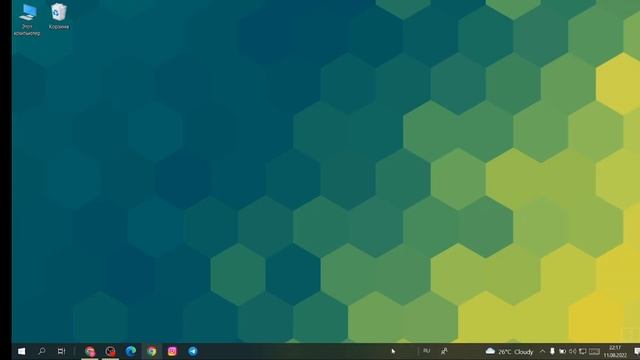The height and width of the screenshot is (360, 640).
Task: Open the volume speaker tray icon
Action: (x=573, y=351)
